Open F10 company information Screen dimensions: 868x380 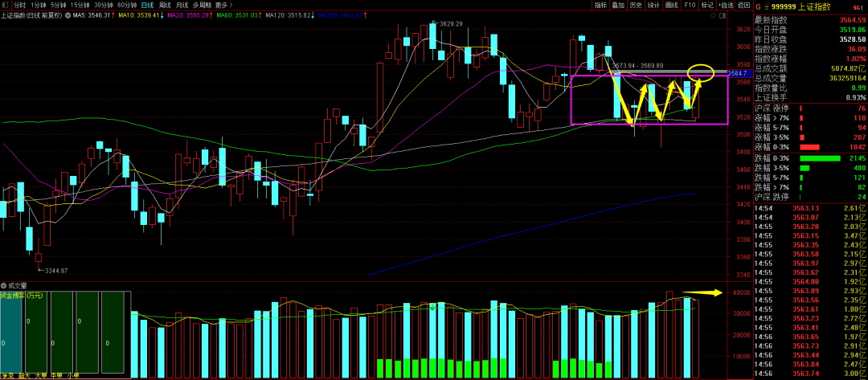click(690, 5)
